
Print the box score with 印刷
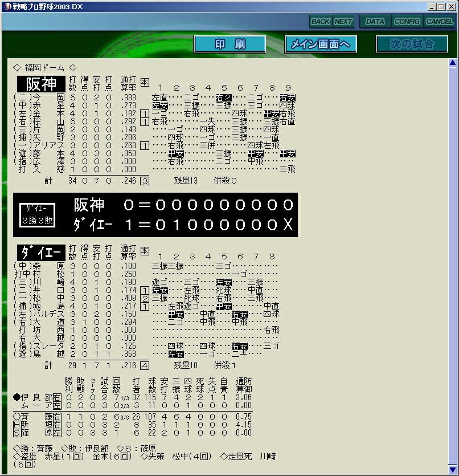[230, 44]
